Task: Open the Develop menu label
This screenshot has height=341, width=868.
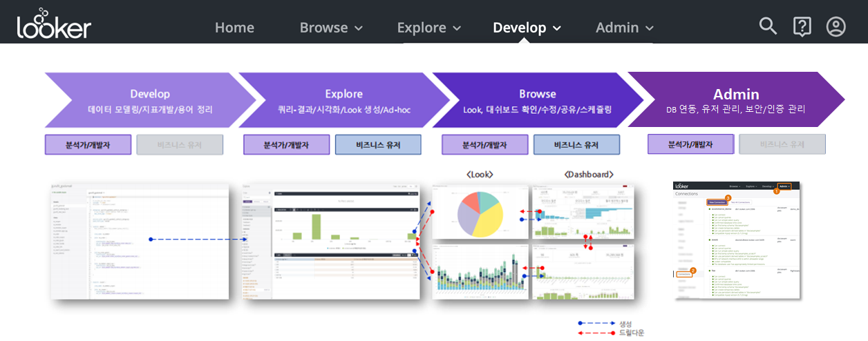Action: pyautogui.click(x=519, y=28)
